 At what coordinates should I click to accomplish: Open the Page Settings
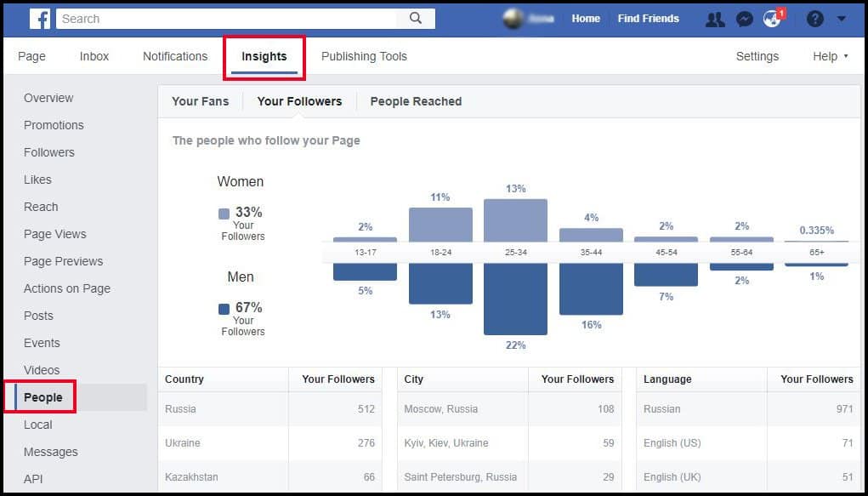(757, 55)
